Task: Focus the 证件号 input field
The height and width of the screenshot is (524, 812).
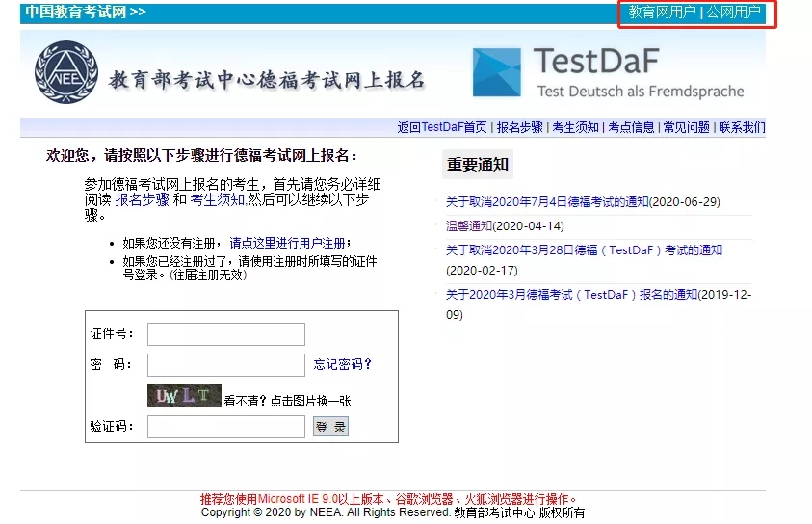Action: pos(226,334)
